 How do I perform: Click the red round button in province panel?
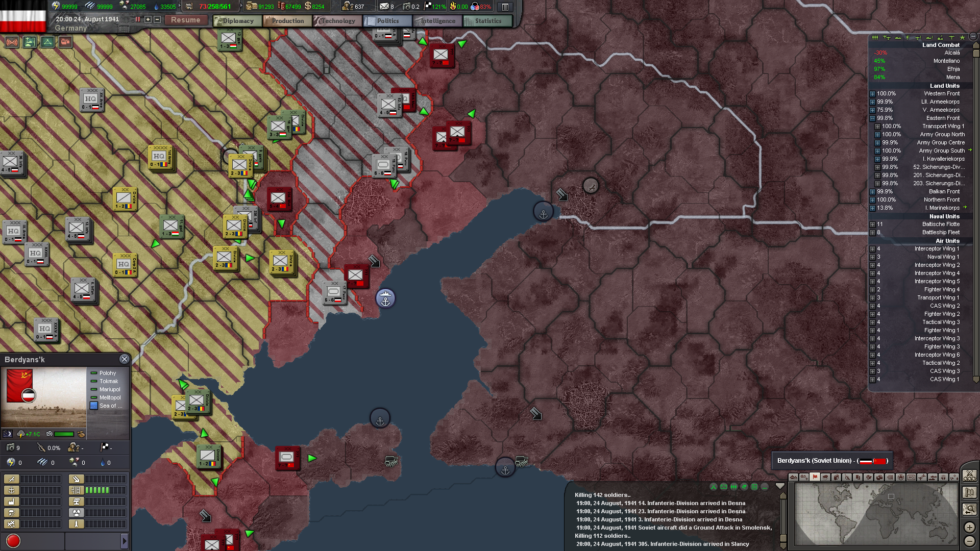(x=13, y=541)
